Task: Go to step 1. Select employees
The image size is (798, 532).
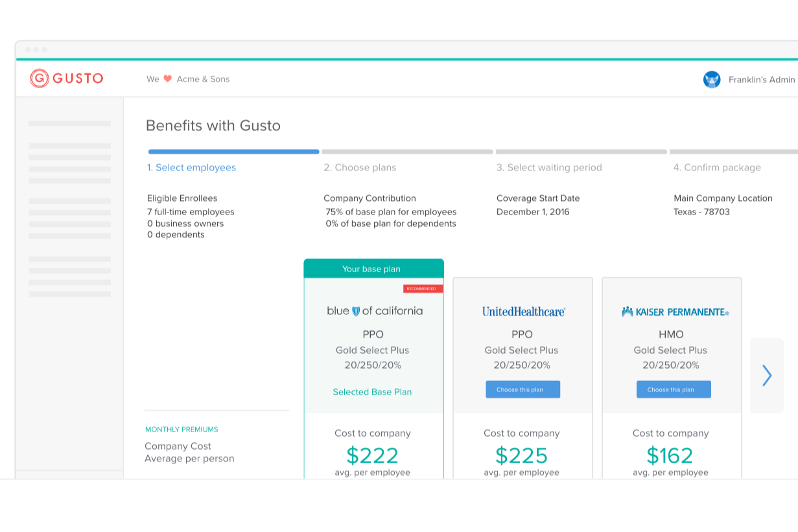Action: 191,168
